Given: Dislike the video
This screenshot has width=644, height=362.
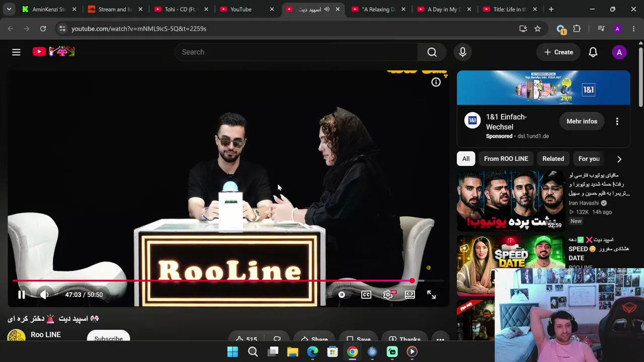Looking at the screenshot, I should pyautogui.click(x=277, y=339).
